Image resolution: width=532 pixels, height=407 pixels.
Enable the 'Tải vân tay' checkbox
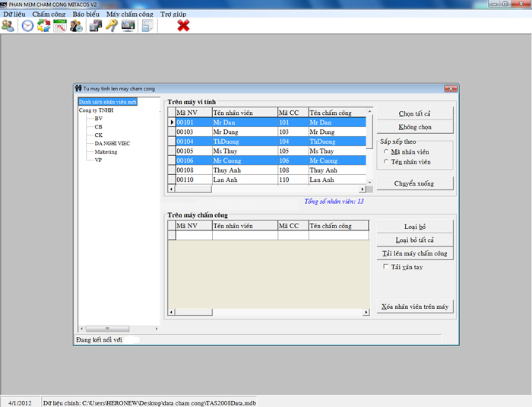(x=385, y=266)
